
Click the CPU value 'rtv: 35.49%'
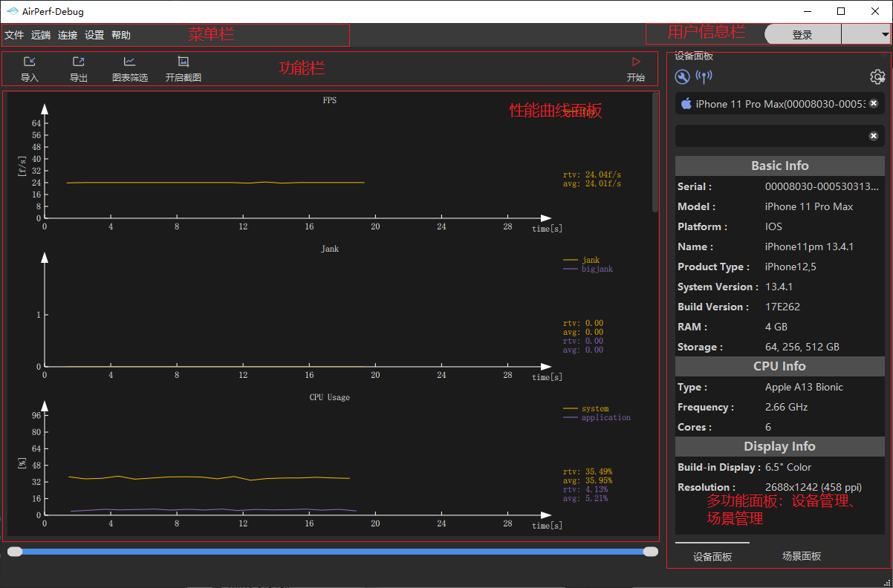(x=588, y=471)
